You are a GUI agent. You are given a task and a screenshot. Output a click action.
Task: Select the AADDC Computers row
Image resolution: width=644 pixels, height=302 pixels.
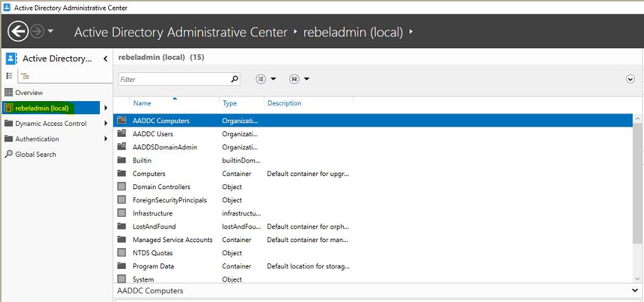coord(373,120)
